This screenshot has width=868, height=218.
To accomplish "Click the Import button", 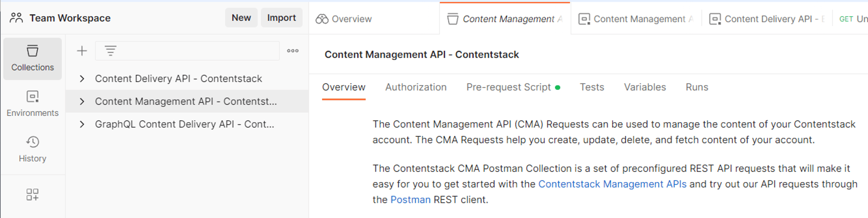I will [281, 18].
